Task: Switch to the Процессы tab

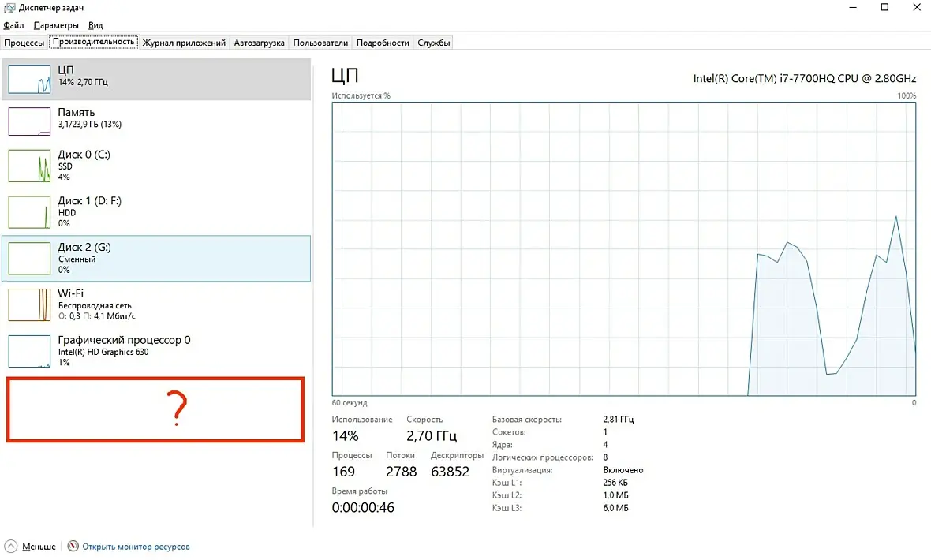Action: [24, 43]
